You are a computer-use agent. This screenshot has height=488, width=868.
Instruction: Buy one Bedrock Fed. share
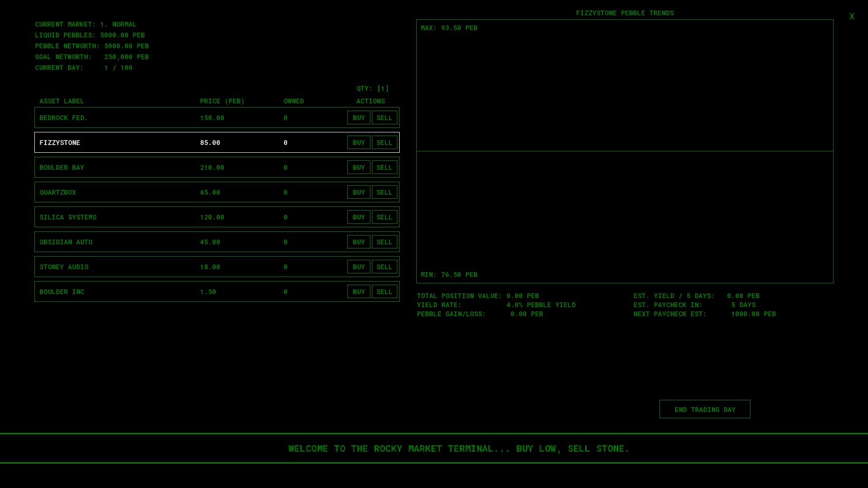point(359,117)
